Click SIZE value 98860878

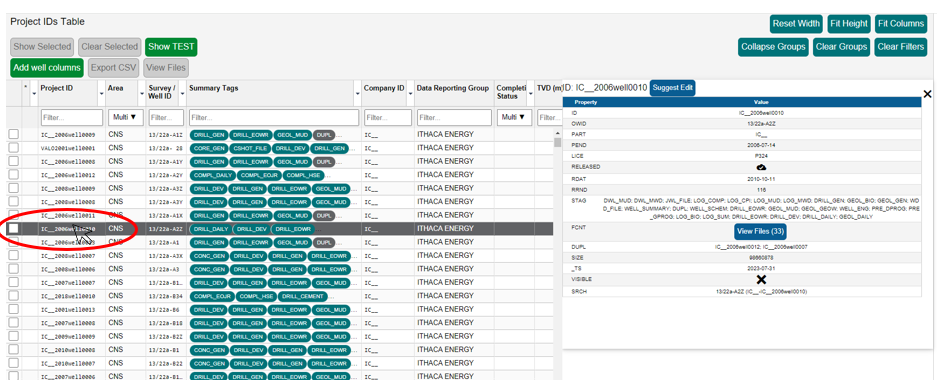pos(761,257)
